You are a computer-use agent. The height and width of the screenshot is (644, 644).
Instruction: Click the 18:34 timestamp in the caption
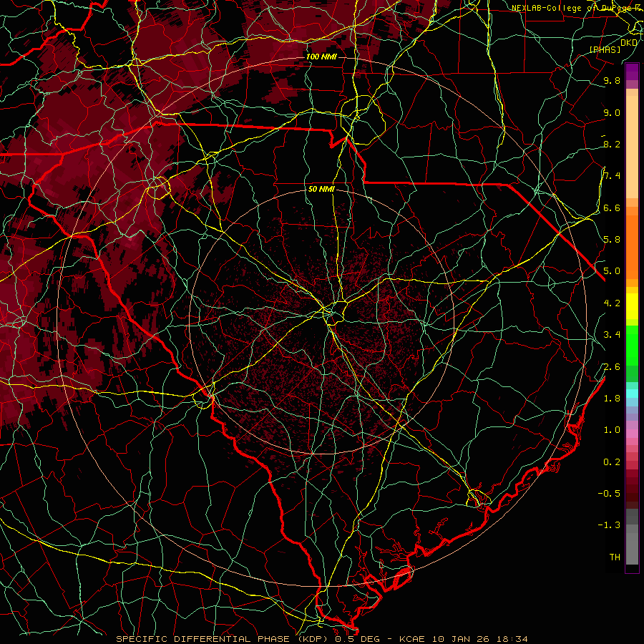click(513, 639)
